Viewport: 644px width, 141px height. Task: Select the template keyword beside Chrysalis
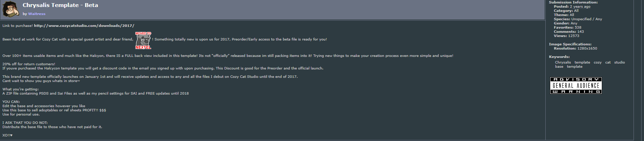coord(582,62)
